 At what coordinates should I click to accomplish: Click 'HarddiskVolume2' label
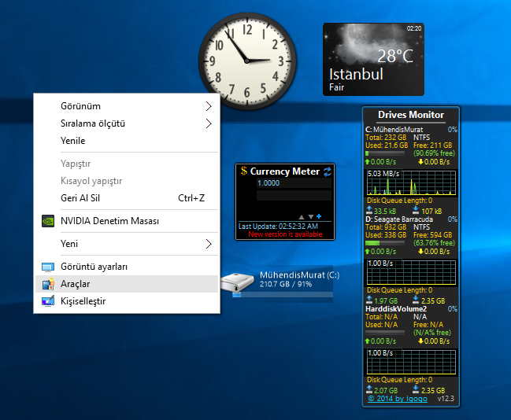(396, 309)
